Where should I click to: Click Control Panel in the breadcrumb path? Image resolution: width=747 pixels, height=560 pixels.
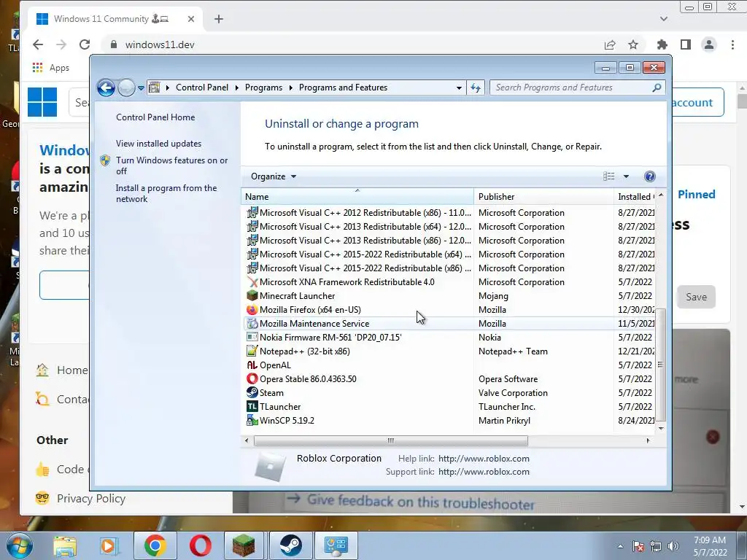pyautogui.click(x=202, y=87)
